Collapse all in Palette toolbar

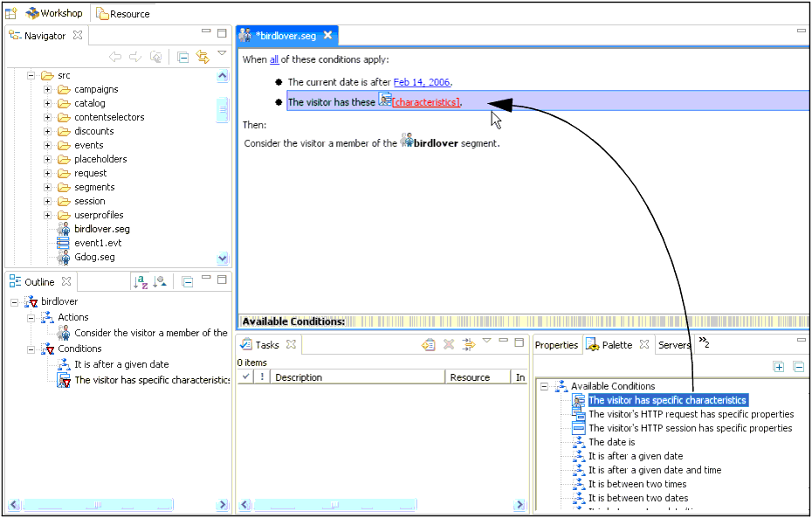click(799, 367)
